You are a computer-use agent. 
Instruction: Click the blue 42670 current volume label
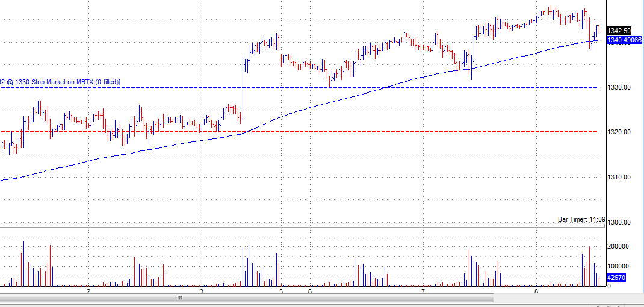pos(616,278)
